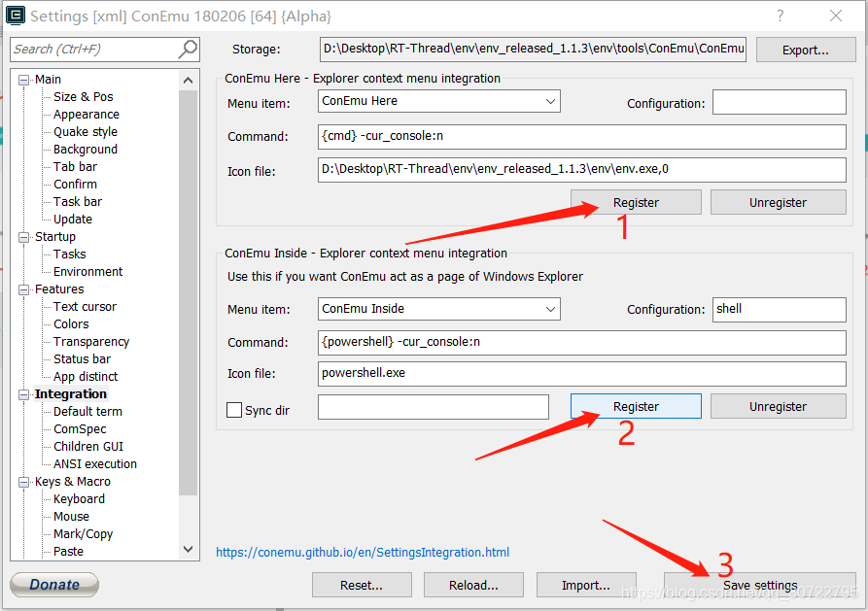Click the Storage path field
Image resolution: width=868 pixels, height=611 pixels.
(533, 50)
